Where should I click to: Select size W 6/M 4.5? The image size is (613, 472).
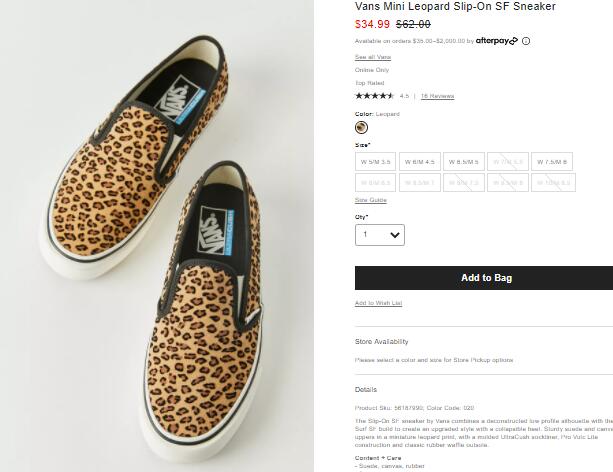(x=420, y=162)
